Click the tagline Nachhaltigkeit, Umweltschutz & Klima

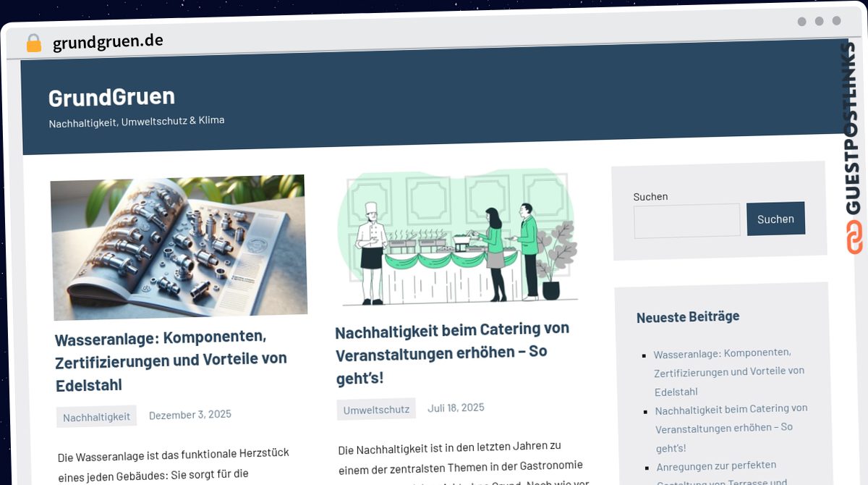coord(137,122)
